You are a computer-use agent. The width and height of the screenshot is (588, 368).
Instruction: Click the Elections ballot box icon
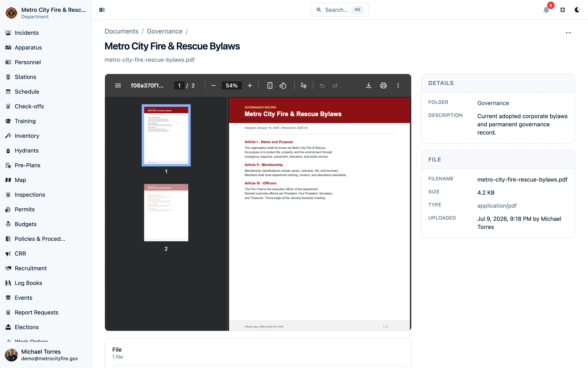coord(8,327)
